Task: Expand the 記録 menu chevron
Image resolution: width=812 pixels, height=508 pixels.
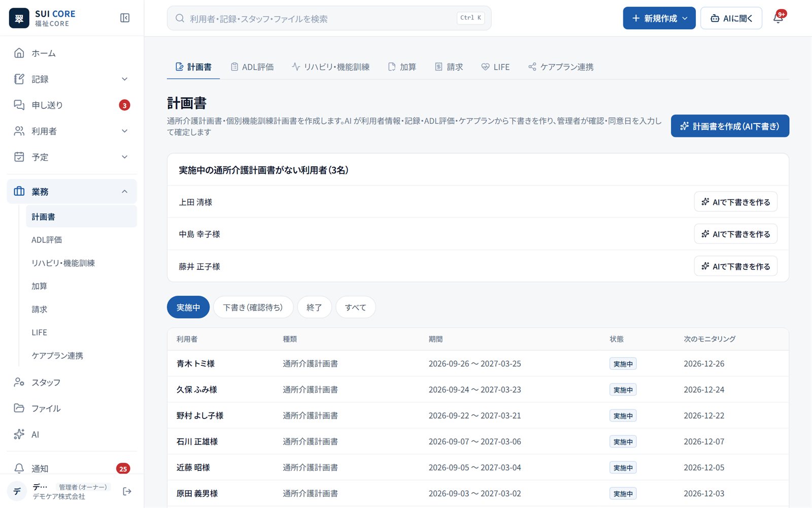Action: tap(125, 79)
